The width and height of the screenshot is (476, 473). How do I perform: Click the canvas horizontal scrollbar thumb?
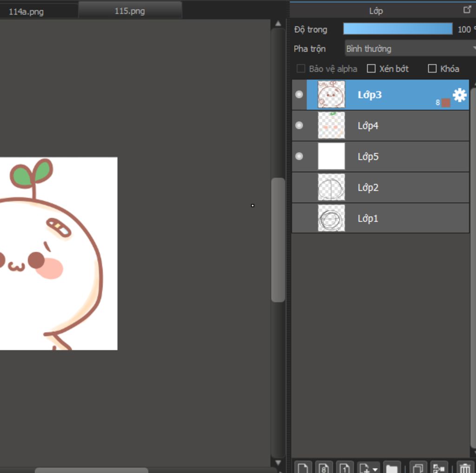click(x=92, y=470)
